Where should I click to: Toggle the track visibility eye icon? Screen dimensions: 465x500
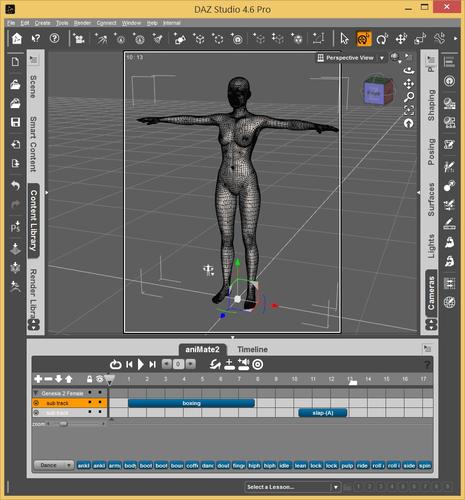click(x=100, y=379)
